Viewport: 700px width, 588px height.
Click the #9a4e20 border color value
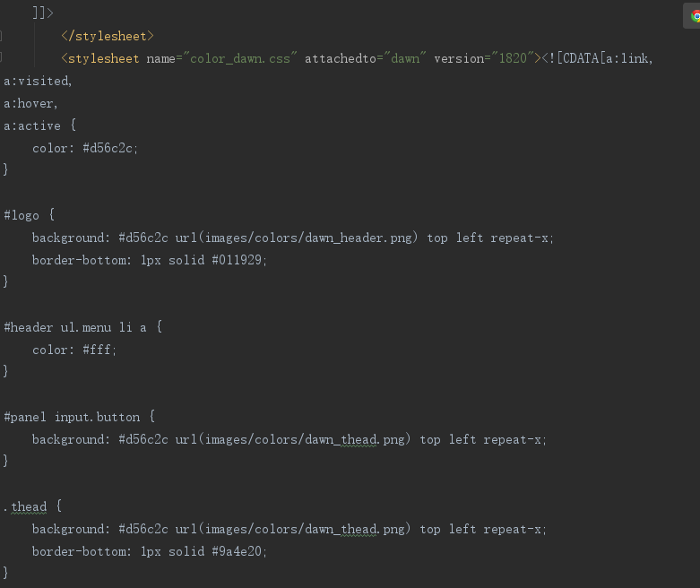237,552
